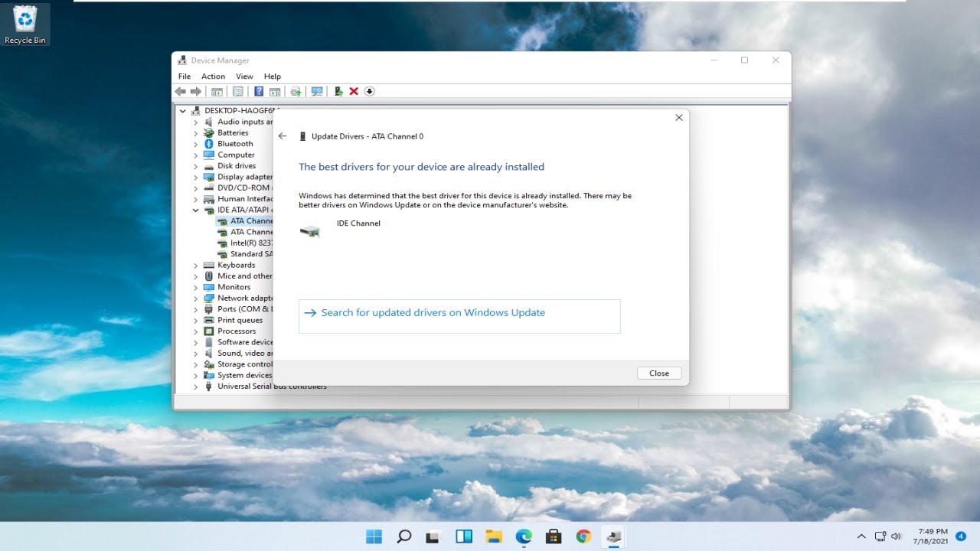980x551 pixels.
Task: Select the Computer category icon
Action: pyautogui.click(x=208, y=155)
